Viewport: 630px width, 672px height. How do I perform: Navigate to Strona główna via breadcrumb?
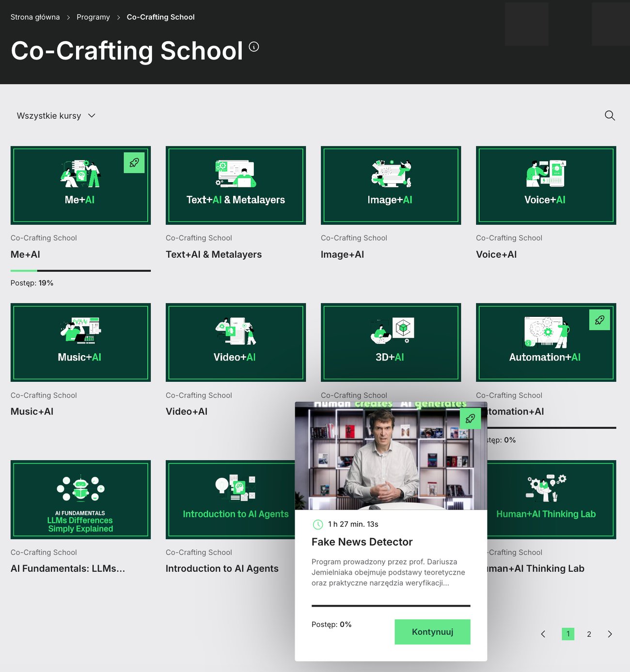(34, 17)
